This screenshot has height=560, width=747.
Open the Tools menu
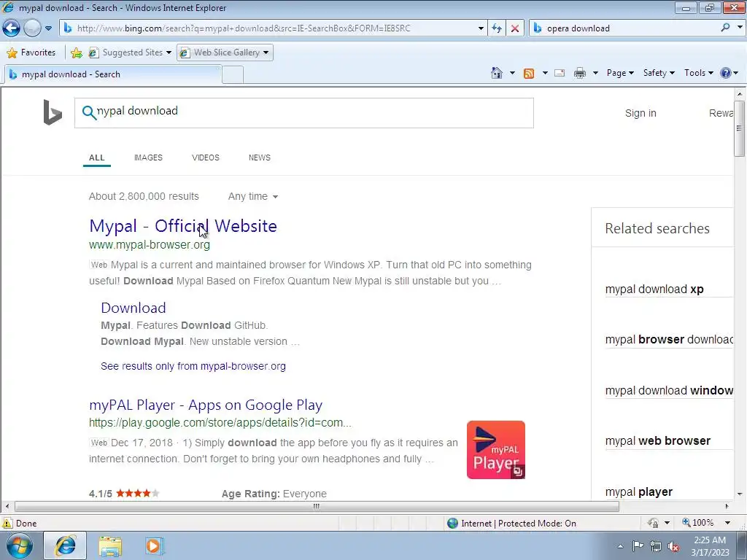click(x=698, y=73)
